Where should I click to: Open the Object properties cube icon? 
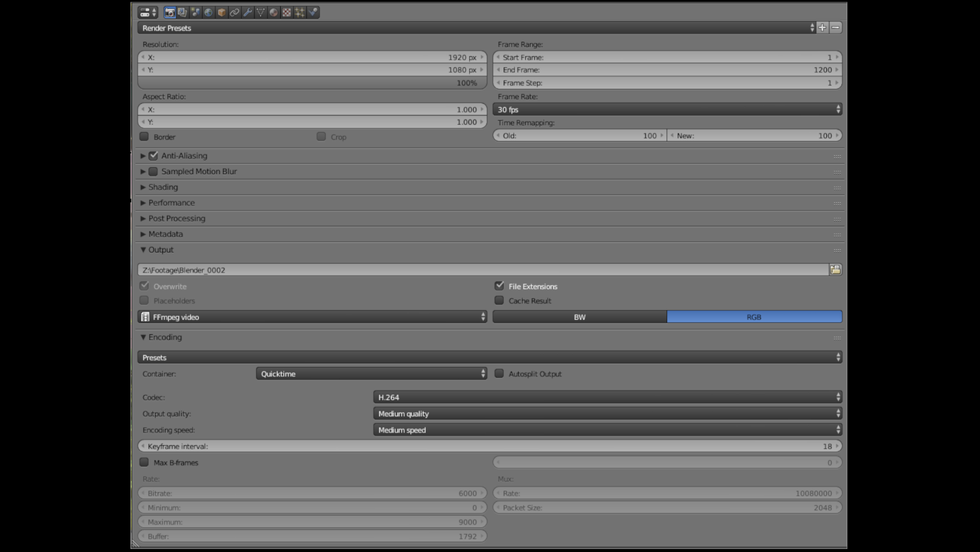coord(222,12)
